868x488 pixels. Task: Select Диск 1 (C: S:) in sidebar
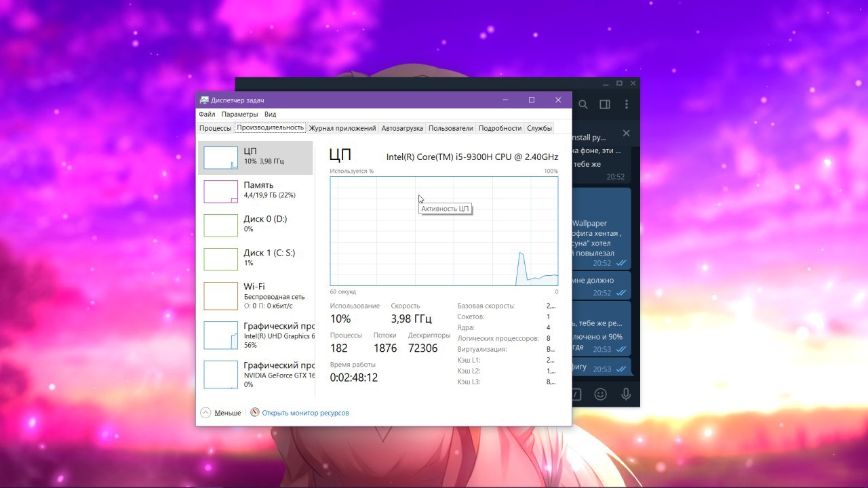256,259
